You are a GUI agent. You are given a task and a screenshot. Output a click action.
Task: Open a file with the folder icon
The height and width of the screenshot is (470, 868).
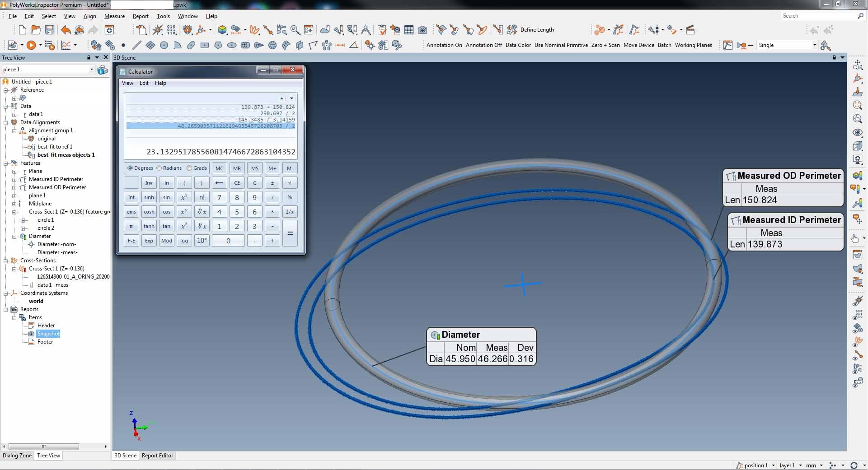(x=36, y=30)
